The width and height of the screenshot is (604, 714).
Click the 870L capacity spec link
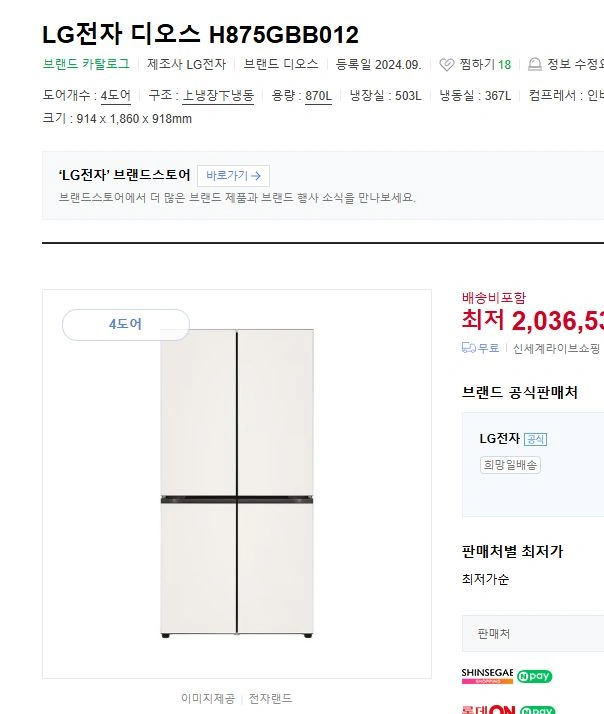click(318, 96)
